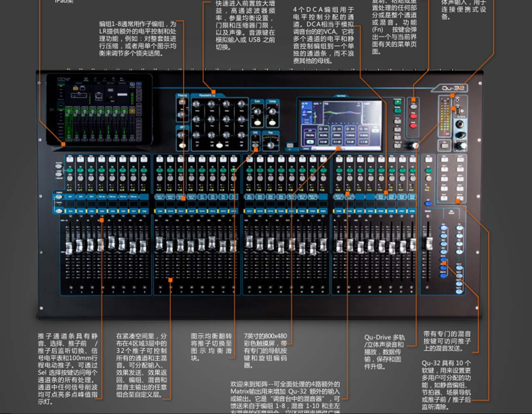The height and width of the screenshot is (414, 532).
Task: Toggle the Gate In switch below Gate knob
Action: tap(257, 123)
